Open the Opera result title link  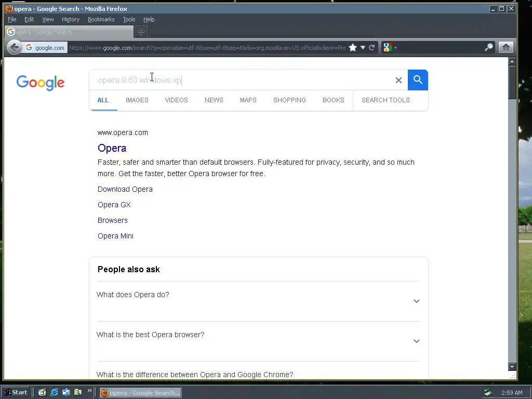(112, 148)
